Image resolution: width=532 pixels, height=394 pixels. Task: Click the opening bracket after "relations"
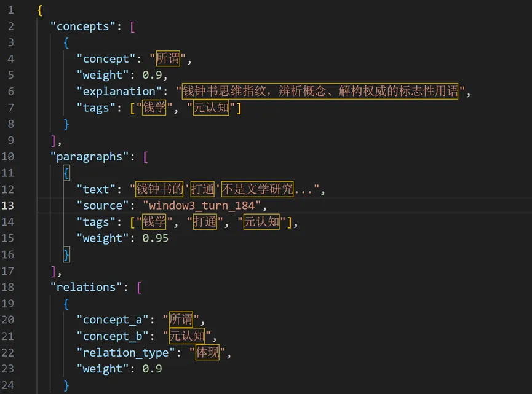[x=139, y=288]
